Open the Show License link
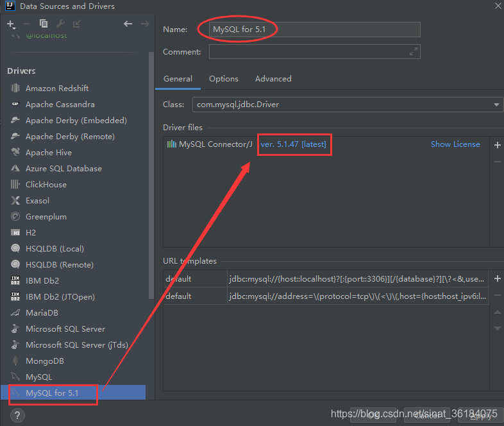The width and height of the screenshot is (504, 426). click(x=455, y=144)
